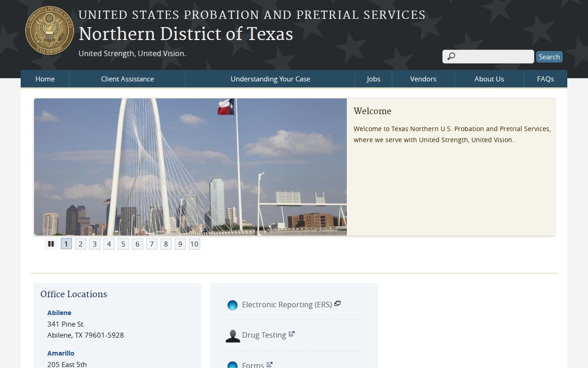View slide 8 in the slideshow
The height and width of the screenshot is (368, 588).
pos(166,244)
